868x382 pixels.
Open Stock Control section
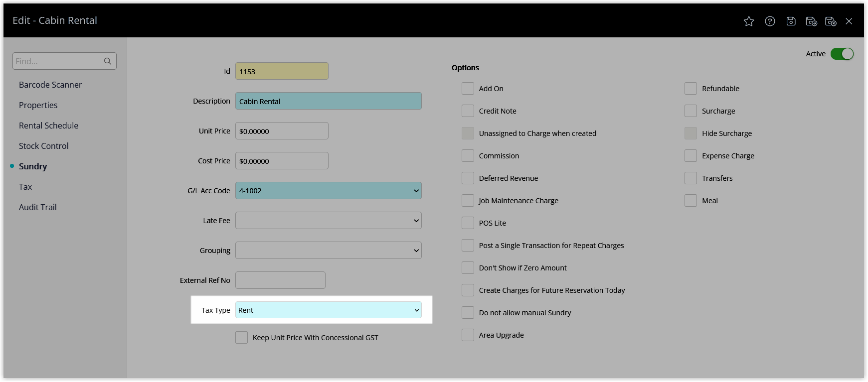43,146
